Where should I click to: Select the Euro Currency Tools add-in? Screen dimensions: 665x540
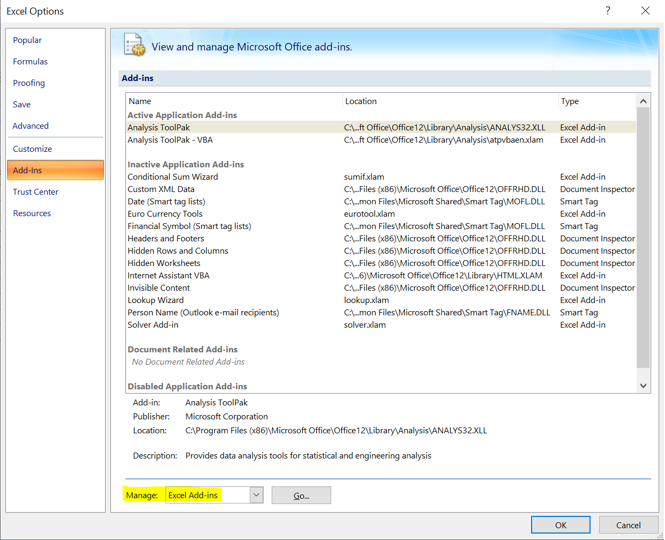tap(381, 213)
